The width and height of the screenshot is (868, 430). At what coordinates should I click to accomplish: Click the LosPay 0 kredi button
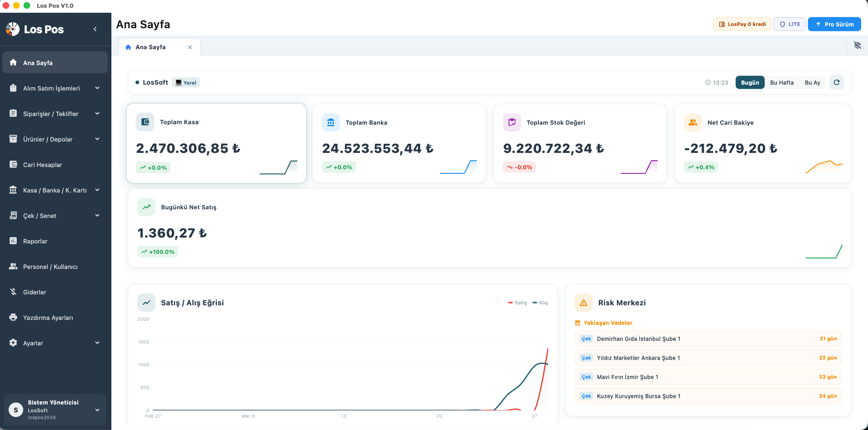coord(742,24)
